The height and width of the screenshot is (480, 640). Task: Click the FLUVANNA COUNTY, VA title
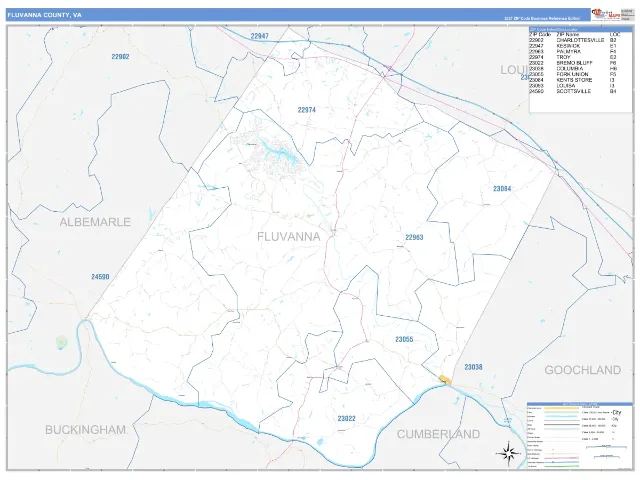pos(44,15)
